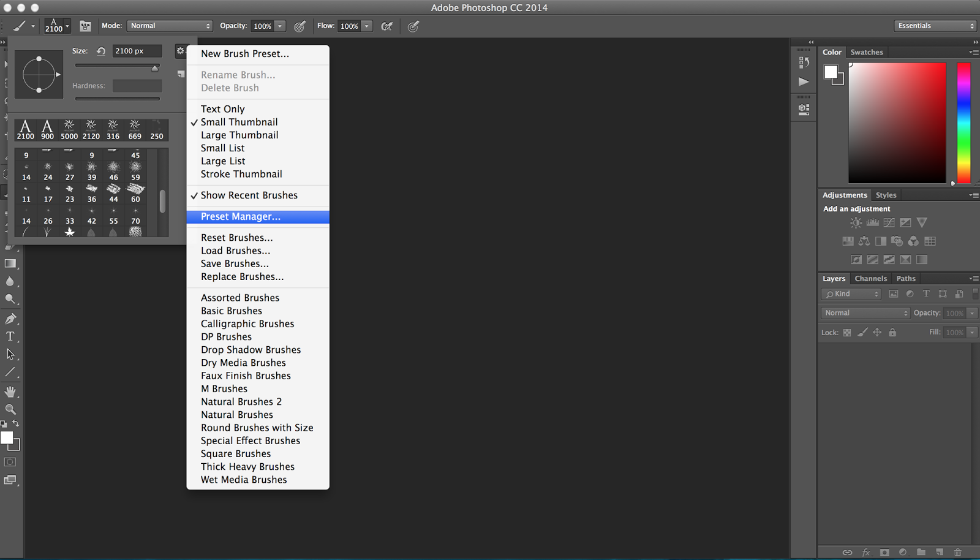Open the Styles tab
Viewport: 980px width, 560px height.
tap(886, 195)
